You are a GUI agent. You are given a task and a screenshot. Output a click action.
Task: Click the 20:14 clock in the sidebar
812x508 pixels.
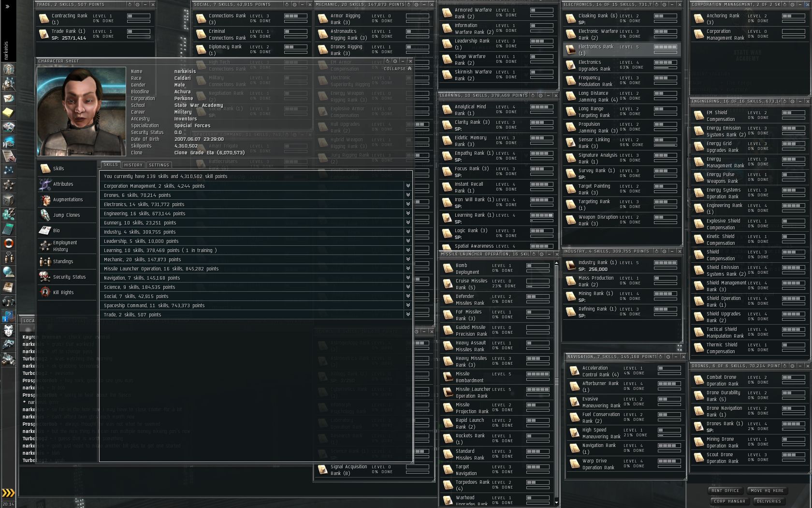[x=8, y=504]
